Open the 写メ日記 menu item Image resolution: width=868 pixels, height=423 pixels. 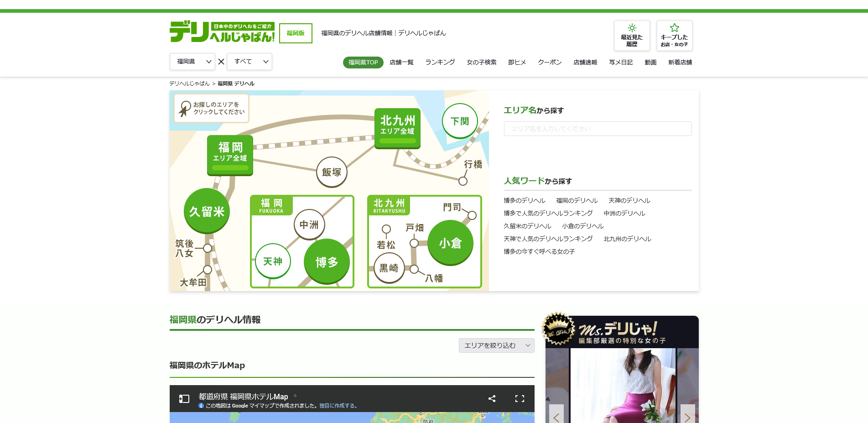[x=621, y=63]
